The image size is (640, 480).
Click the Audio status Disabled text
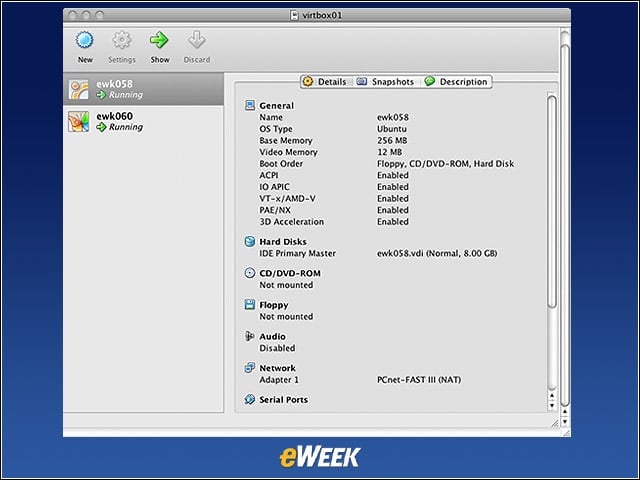pos(277,348)
